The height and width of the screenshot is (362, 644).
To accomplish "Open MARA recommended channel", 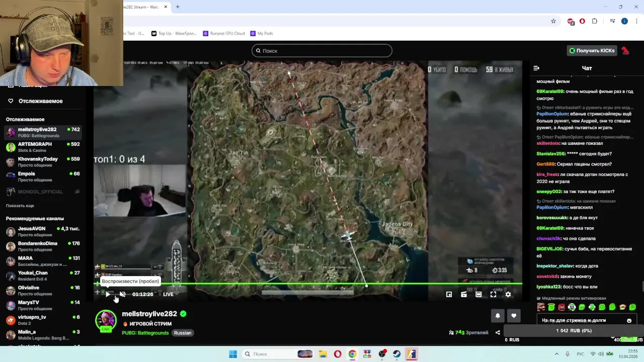I will click(43, 261).
